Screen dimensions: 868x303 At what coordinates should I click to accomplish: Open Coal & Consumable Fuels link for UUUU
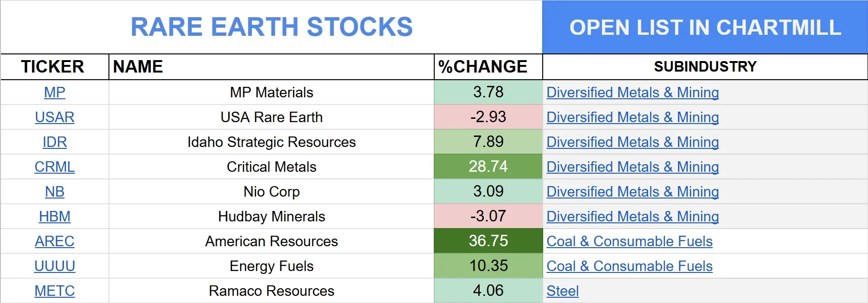coord(629,266)
